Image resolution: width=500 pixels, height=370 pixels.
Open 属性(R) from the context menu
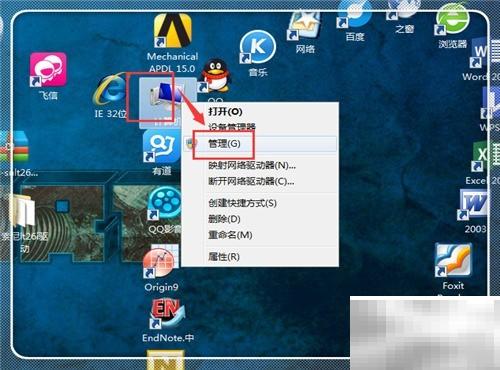pos(260,257)
